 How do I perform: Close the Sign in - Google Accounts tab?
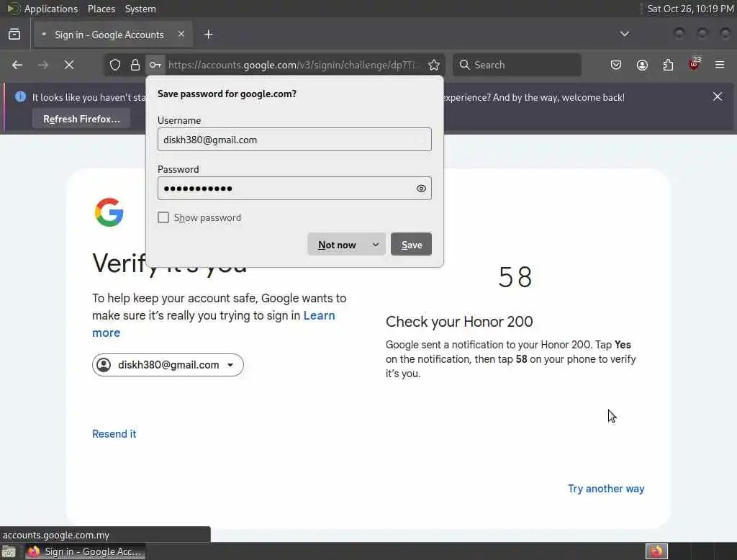(181, 34)
